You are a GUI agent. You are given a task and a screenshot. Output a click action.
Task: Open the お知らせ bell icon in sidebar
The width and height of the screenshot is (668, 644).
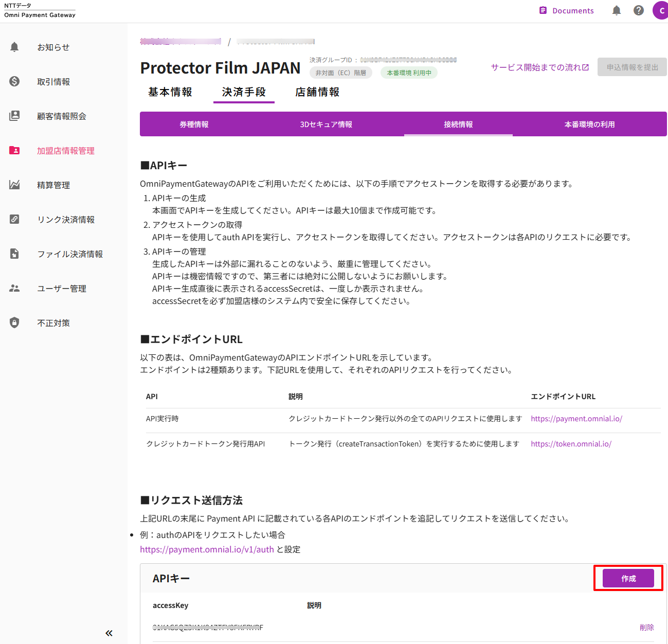(14, 47)
